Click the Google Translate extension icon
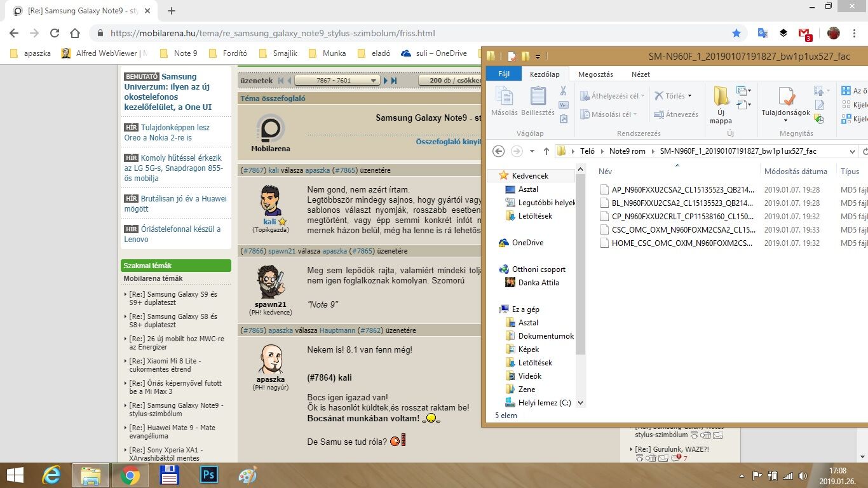The width and height of the screenshot is (868, 488). (x=763, y=33)
